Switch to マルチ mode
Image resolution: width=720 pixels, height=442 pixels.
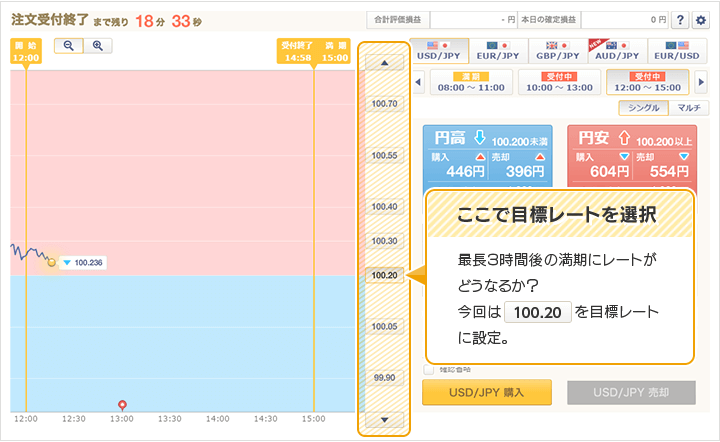686,108
